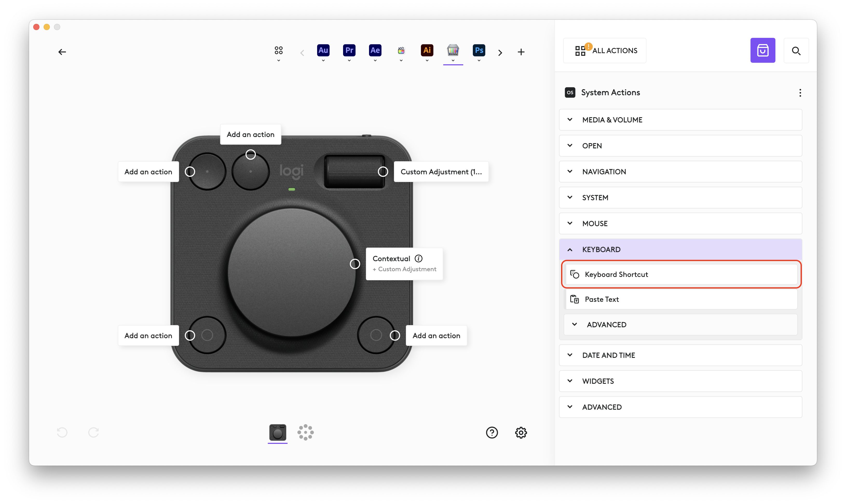
Task: Show previous app profiles with left chevron
Action: click(x=302, y=53)
